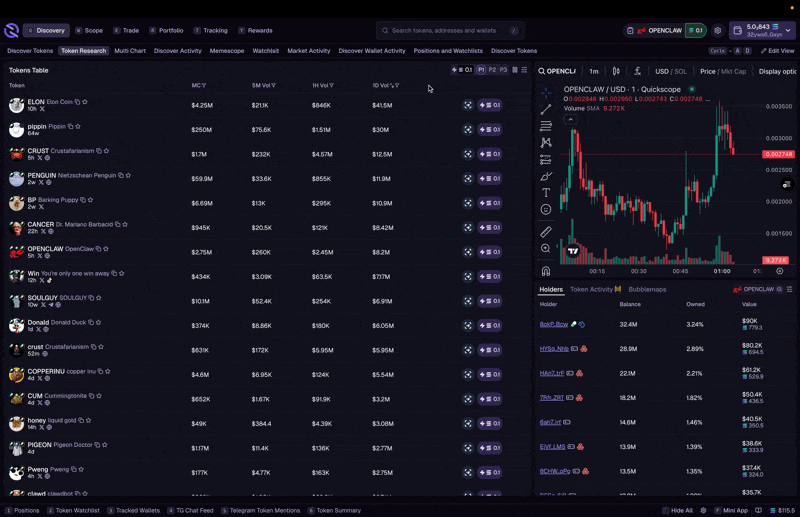Select the text annotation chart tool
Screen dimensions: 800x517
point(546,192)
